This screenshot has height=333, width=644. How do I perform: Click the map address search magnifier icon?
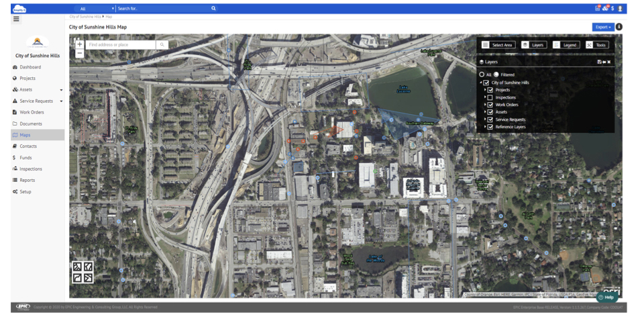pyautogui.click(x=162, y=45)
